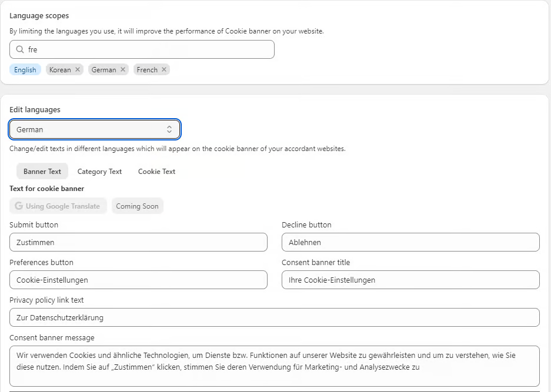This screenshot has height=392, width=551.
Task: Click the Preferences button text field
Action: pos(138,280)
